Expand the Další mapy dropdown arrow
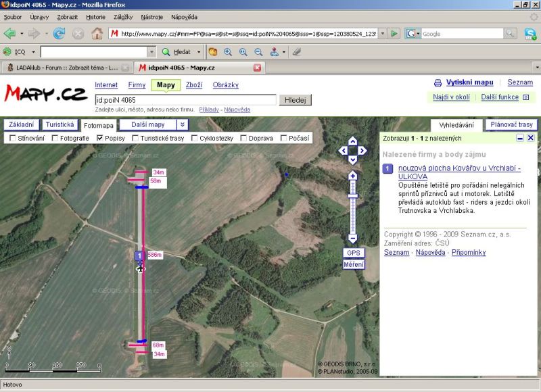This screenshot has width=541, height=392. point(183,124)
